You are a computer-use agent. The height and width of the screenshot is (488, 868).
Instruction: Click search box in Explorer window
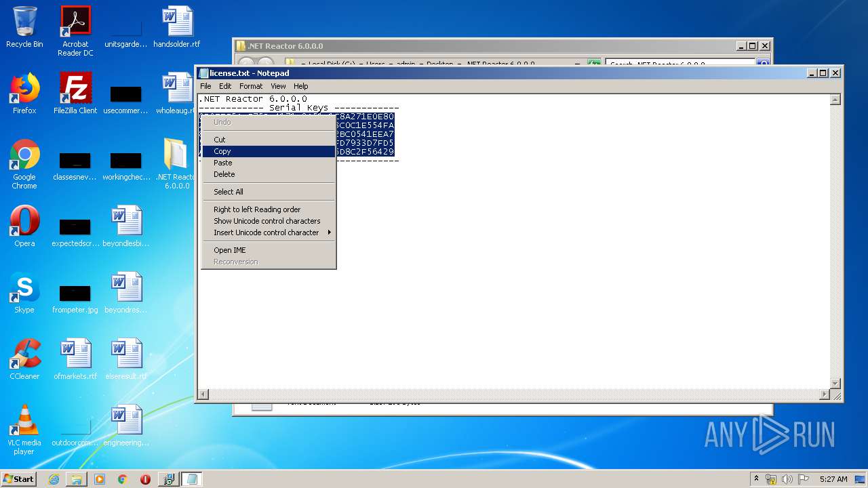coord(680,64)
